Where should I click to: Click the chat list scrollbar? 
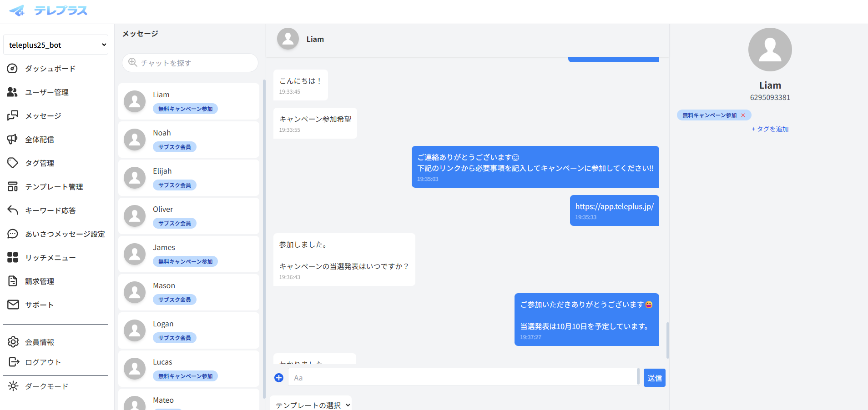[264, 239]
